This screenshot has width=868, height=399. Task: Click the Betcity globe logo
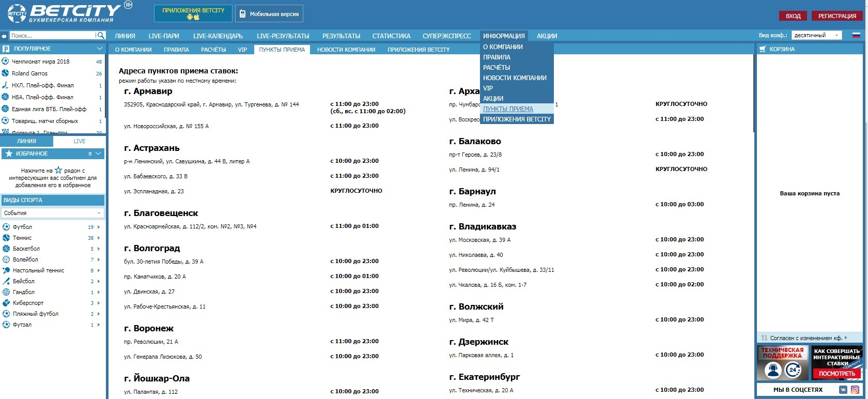pyautogui.click(x=17, y=14)
